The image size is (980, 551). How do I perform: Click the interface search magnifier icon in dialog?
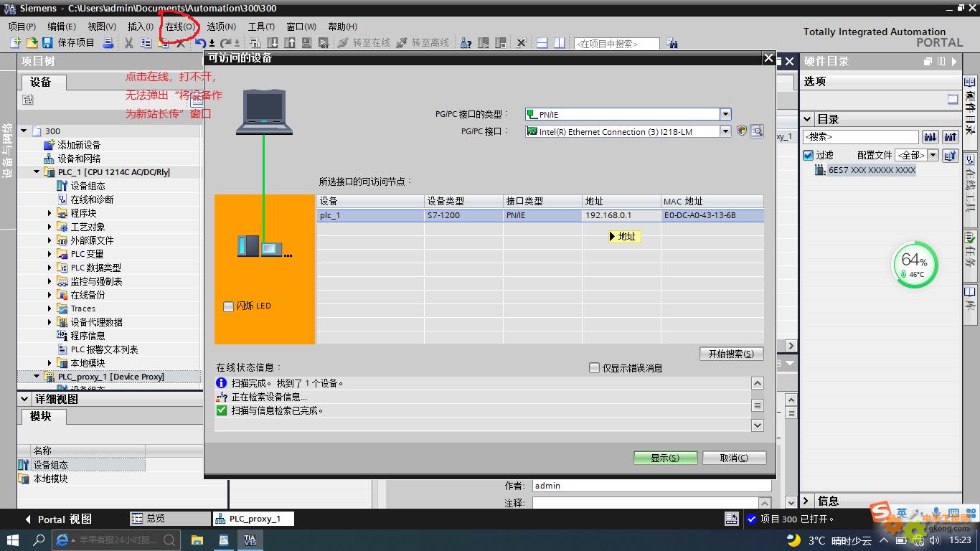pyautogui.click(x=756, y=131)
